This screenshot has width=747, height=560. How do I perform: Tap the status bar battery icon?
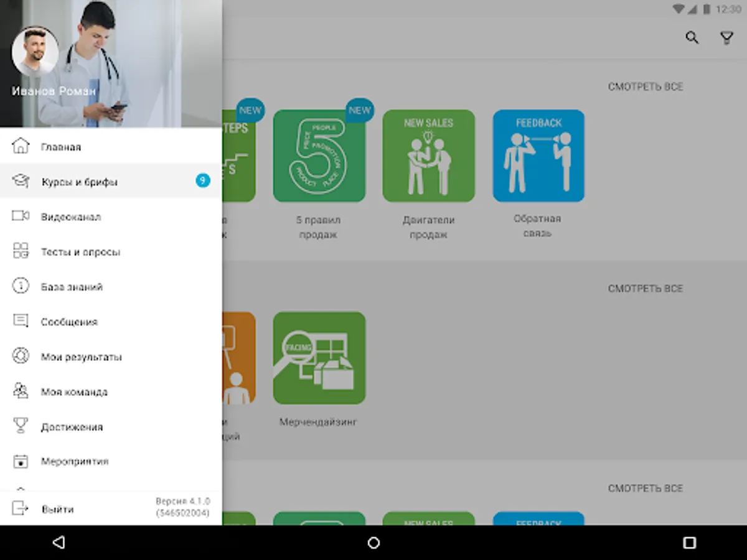(x=706, y=10)
